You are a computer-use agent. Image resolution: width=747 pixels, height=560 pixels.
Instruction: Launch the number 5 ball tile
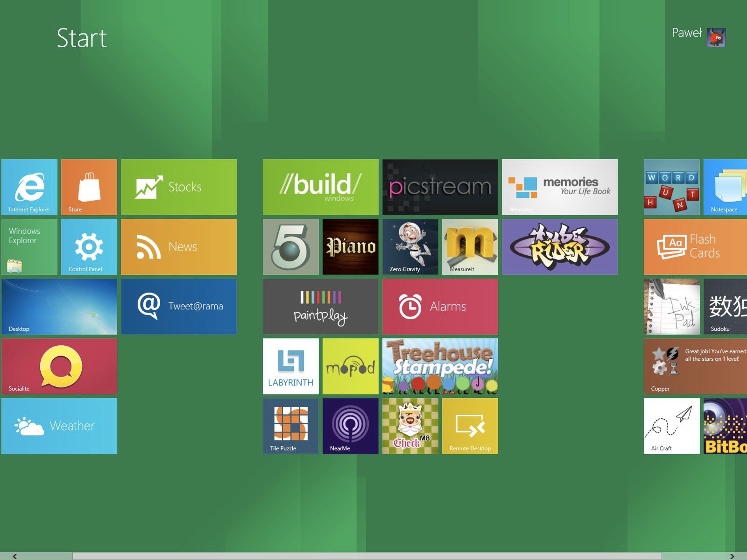(x=291, y=247)
